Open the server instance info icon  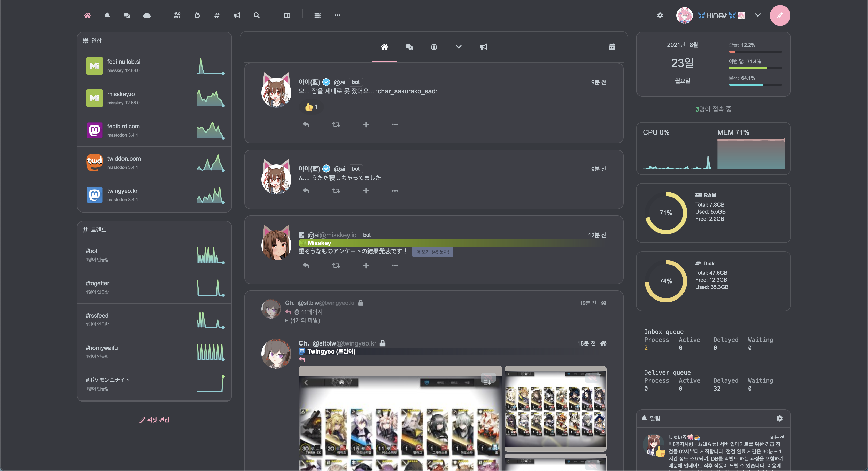317,15
